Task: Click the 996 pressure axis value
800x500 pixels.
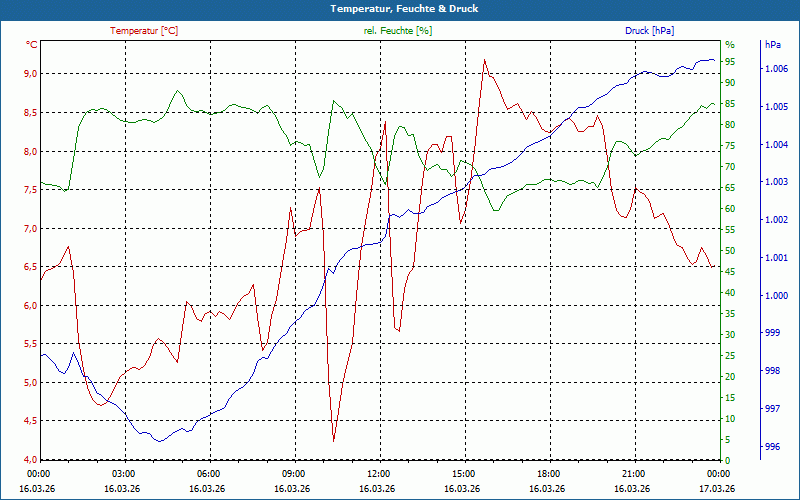Action: [772, 447]
